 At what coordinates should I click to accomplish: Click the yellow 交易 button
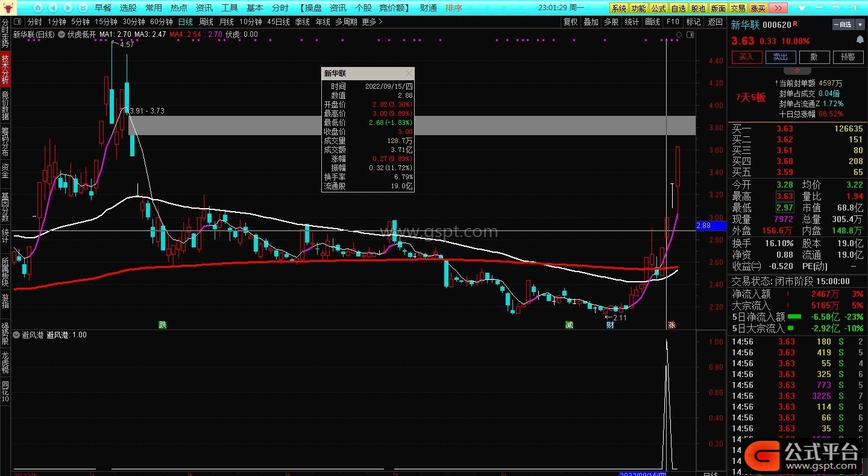[738, 8]
